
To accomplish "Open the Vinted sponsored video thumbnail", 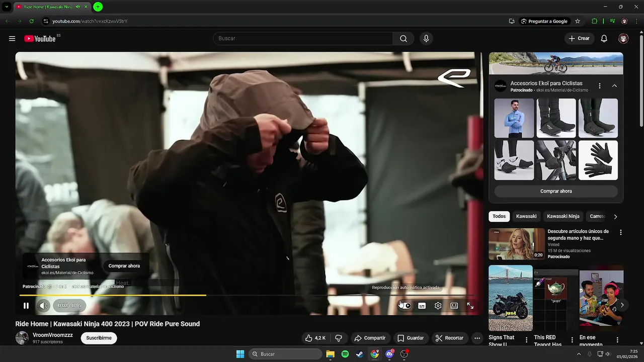I will click(x=517, y=244).
